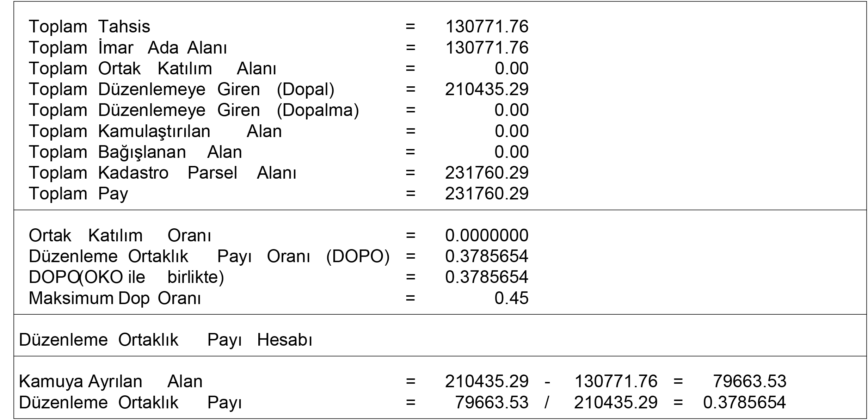Select the Ortak Katılım Oranı label
The height and width of the screenshot is (420, 868).
120,235
